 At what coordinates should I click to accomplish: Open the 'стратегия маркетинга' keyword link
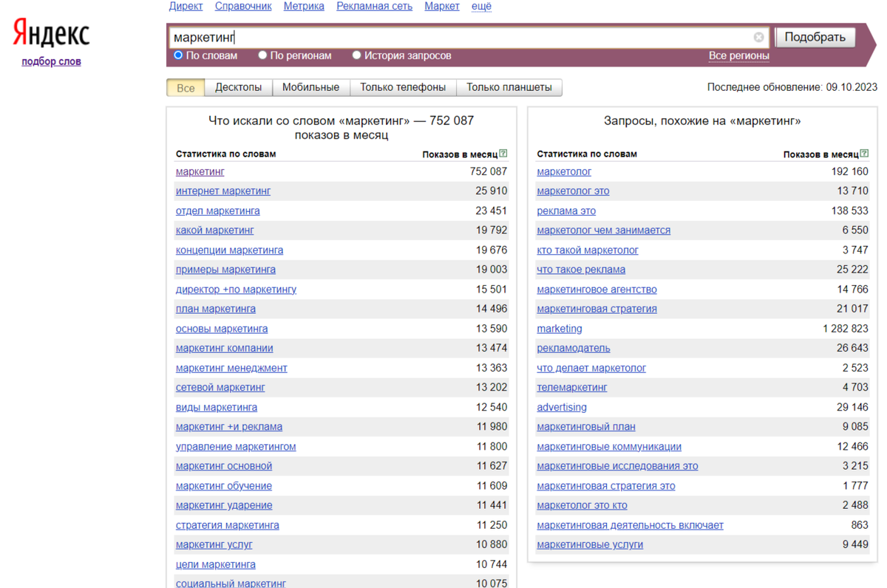pos(228,525)
